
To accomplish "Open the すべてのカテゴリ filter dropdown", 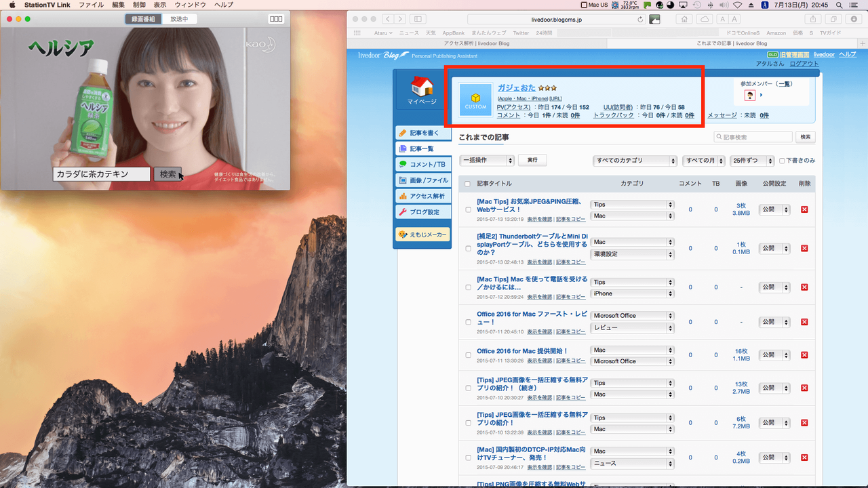I will coord(635,161).
